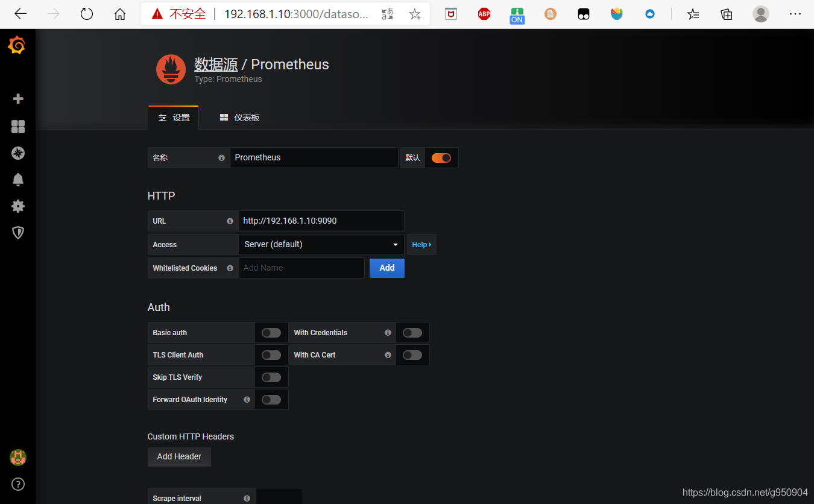The height and width of the screenshot is (504, 814).
Task: Click the favorite star icon in address bar
Action: [415, 14]
